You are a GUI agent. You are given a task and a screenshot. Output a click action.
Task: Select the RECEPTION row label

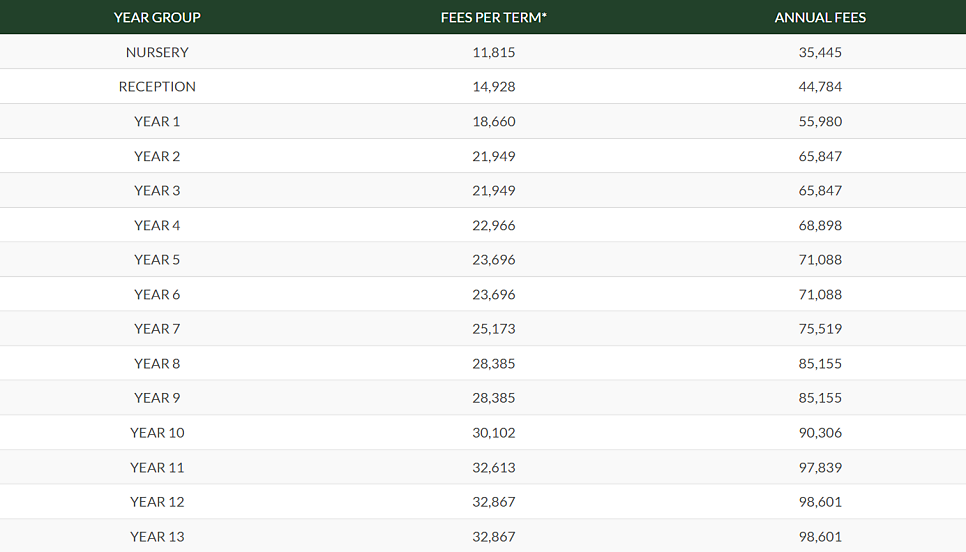[x=157, y=87]
